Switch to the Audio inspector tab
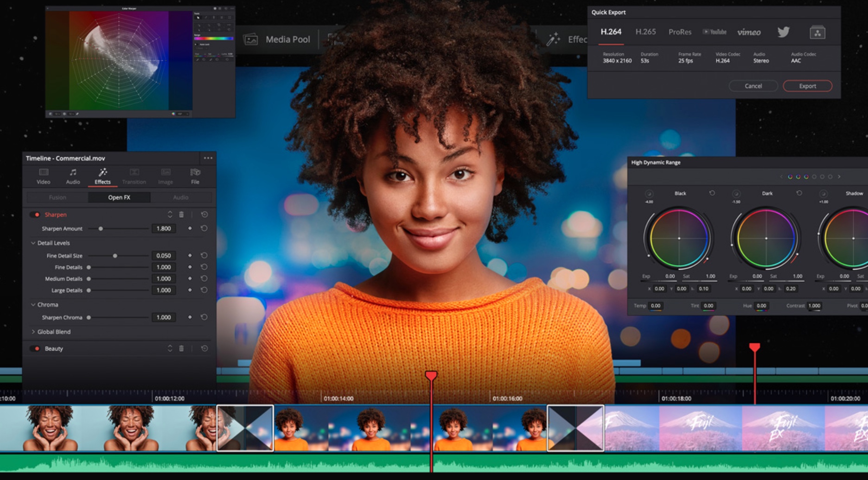This screenshot has height=480, width=868. tap(73, 176)
